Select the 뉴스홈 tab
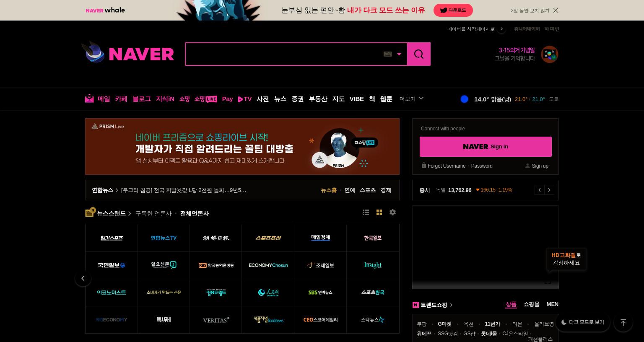644x342 pixels. point(329,190)
